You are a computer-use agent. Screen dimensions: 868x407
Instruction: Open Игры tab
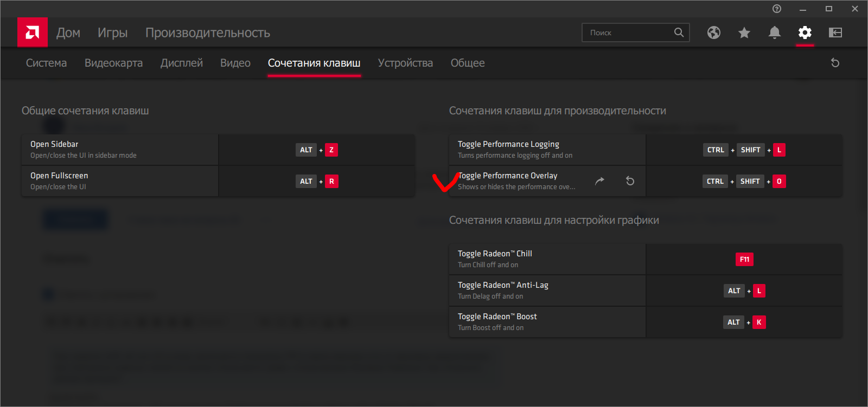click(113, 33)
